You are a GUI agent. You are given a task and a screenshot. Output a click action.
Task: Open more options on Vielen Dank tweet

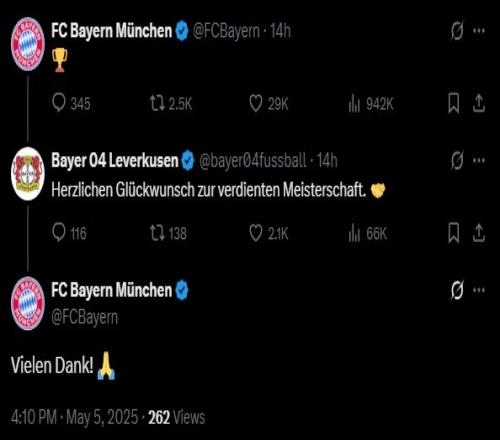[x=479, y=290]
